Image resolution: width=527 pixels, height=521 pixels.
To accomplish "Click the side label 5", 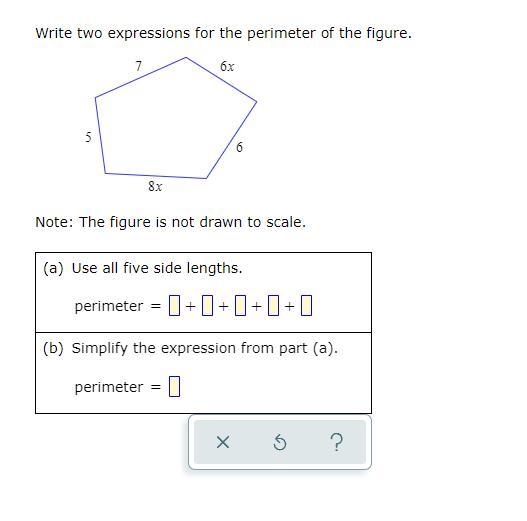I will (88, 137).
